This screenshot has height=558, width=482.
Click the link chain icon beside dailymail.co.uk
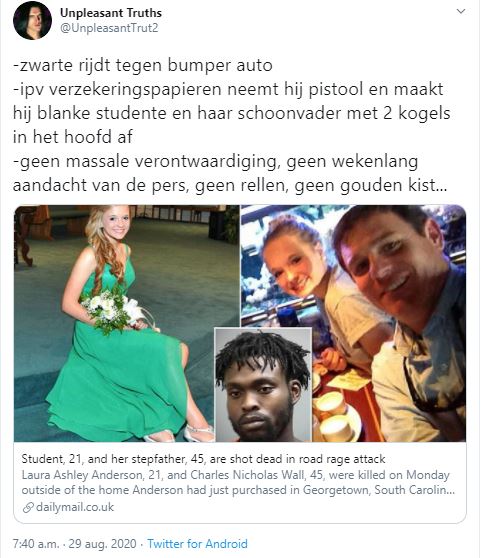tap(28, 507)
